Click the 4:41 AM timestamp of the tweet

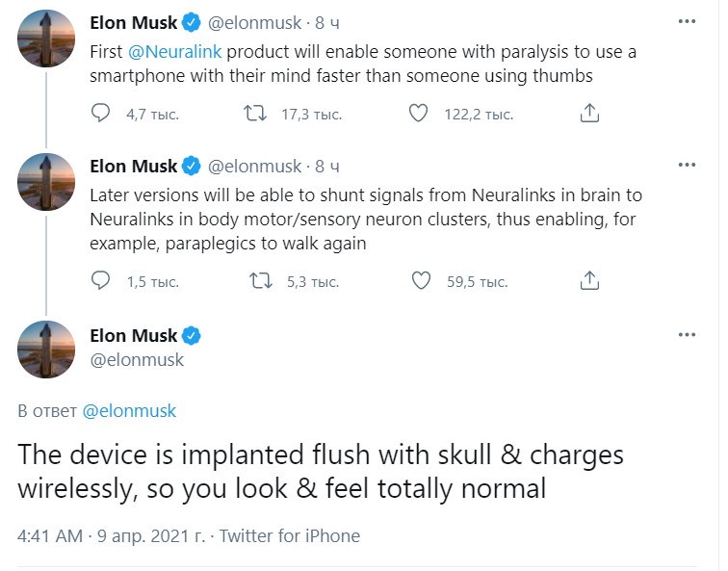pyautogui.click(x=50, y=536)
